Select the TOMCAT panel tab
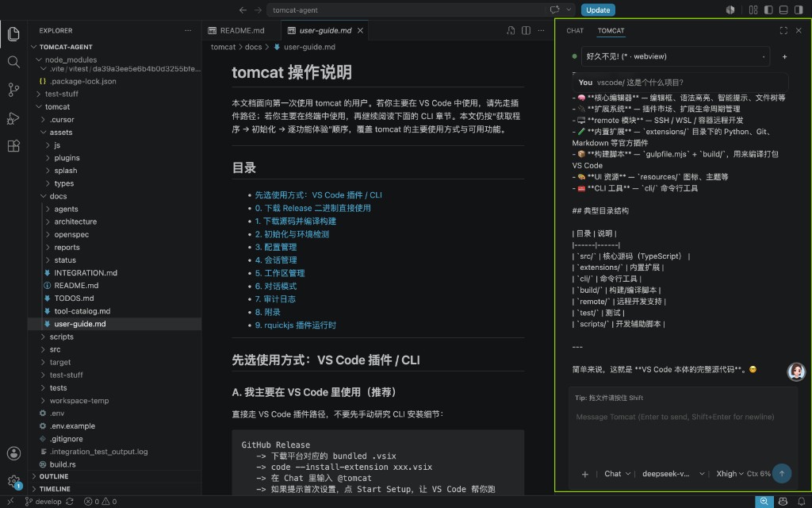This screenshot has height=508, width=812. tap(611, 31)
